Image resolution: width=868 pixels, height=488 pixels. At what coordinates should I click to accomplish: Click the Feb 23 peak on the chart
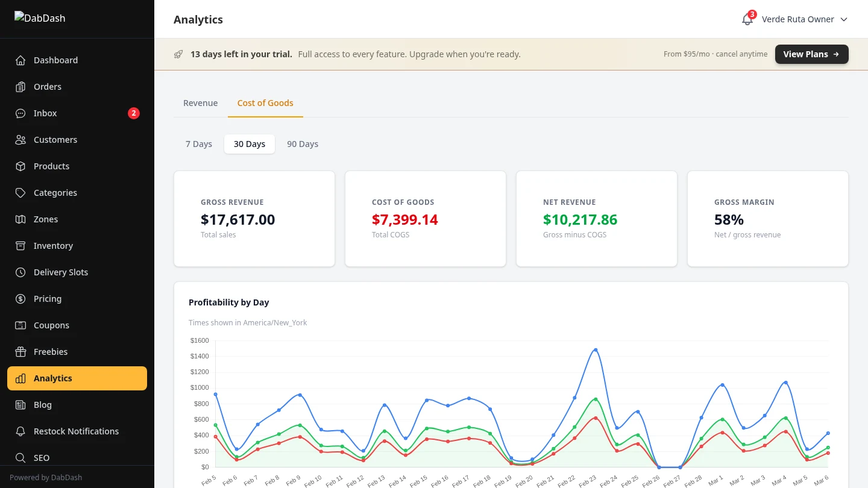point(595,349)
